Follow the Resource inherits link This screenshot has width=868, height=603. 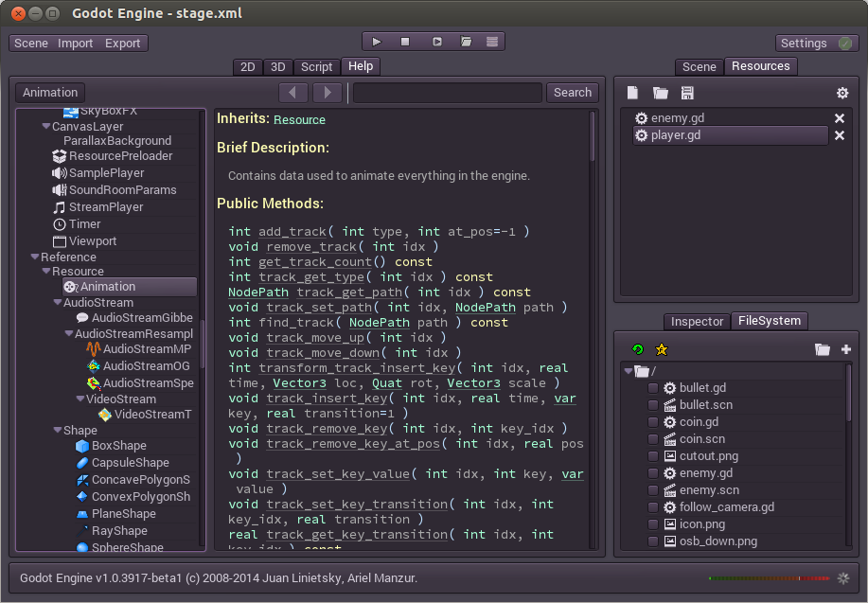(299, 119)
